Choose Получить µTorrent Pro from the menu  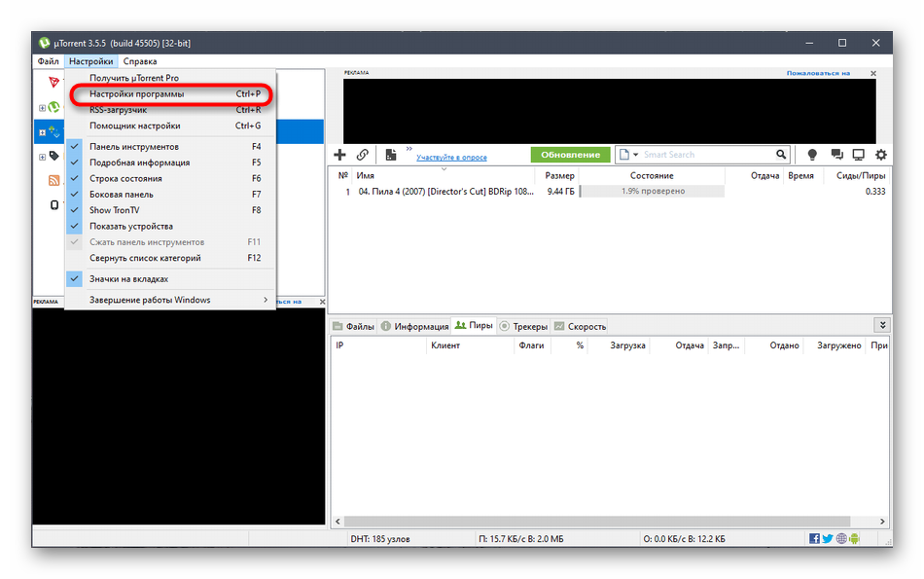point(170,78)
